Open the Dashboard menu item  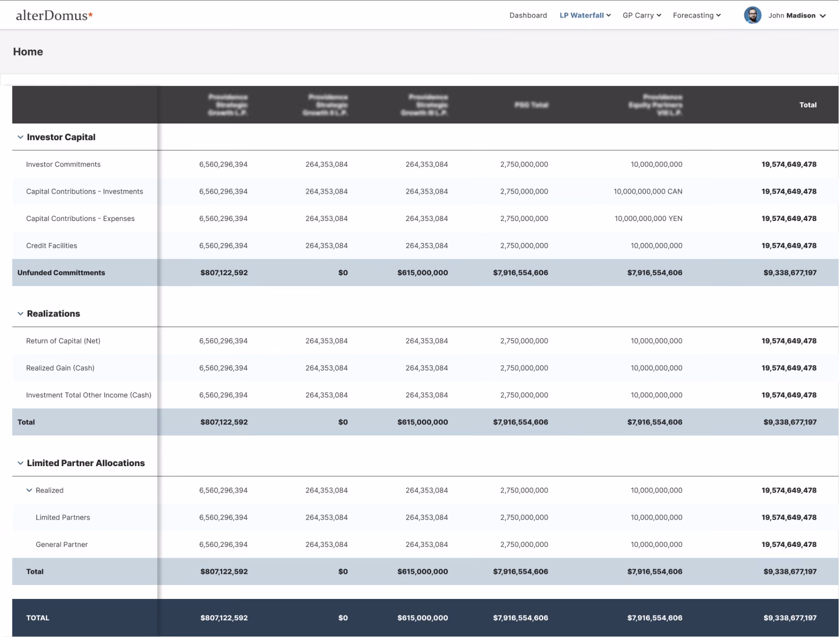529,15
